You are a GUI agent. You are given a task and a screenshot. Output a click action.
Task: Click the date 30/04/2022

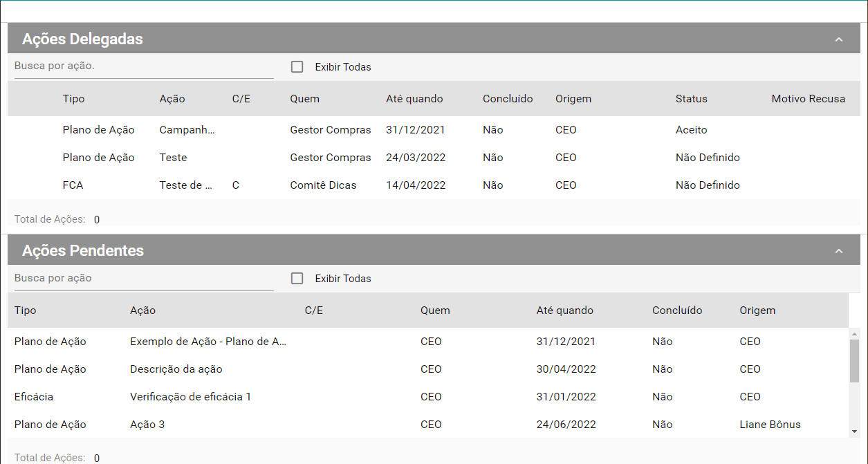566,369
